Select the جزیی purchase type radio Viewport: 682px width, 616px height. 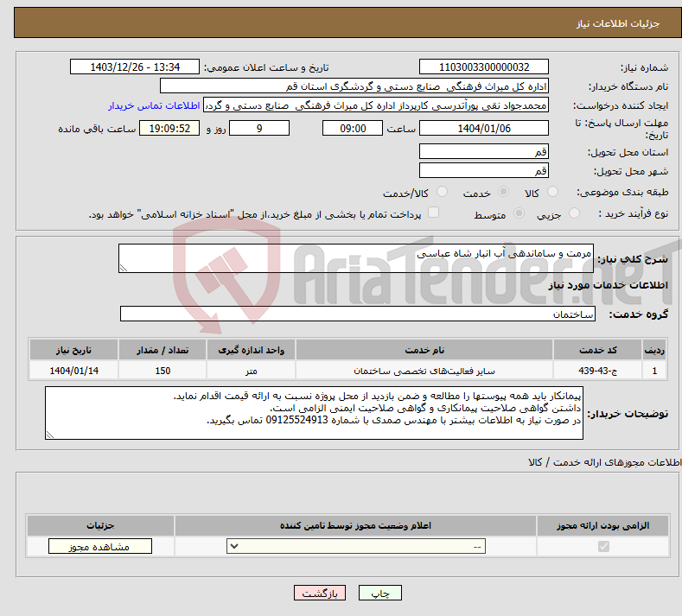click(574, 213)
